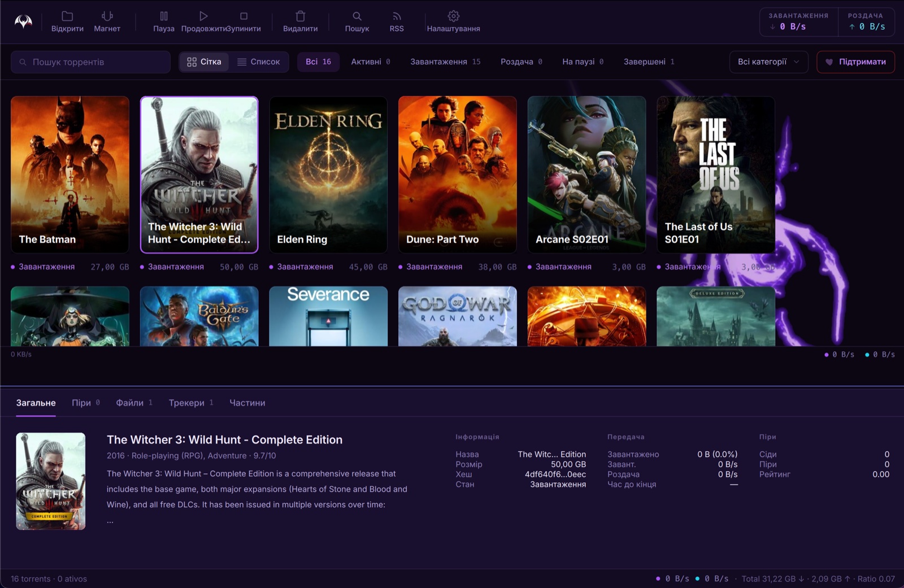Switch to Список list view

click(x=258, y=62)
